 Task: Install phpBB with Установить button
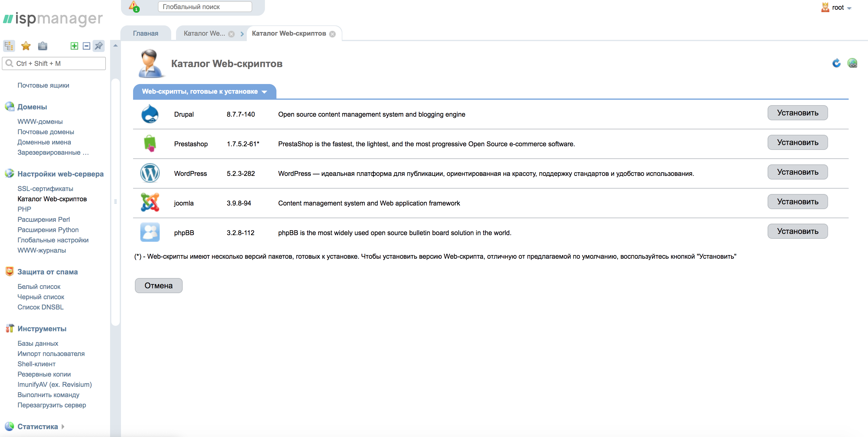pos(797,231)
